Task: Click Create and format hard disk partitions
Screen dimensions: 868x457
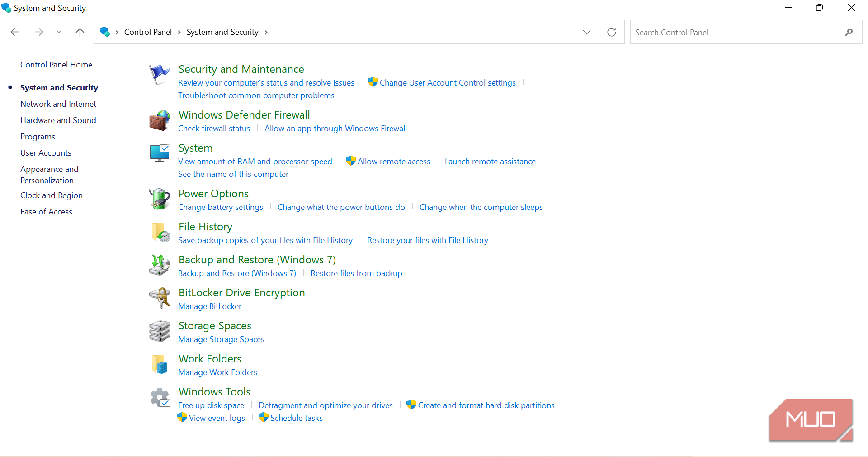Action: 486,405
